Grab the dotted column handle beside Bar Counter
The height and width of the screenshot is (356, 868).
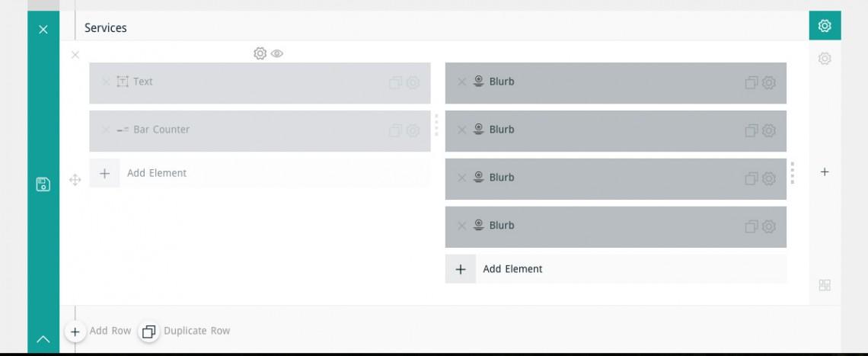point(436,125)
